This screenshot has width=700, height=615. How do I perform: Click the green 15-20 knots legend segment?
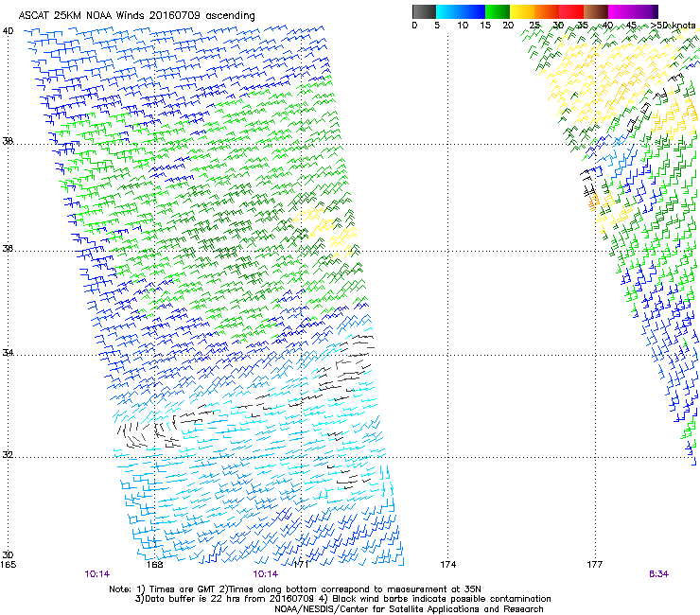[497, 11]
